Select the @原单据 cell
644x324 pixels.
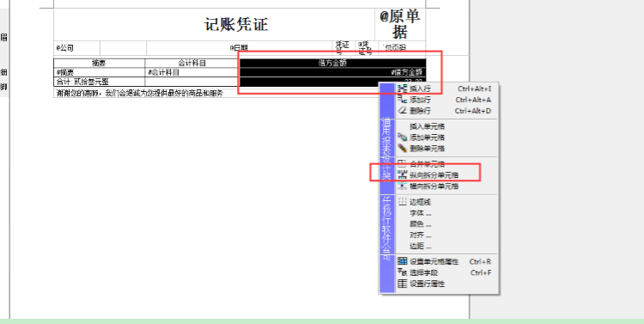(x=400, y=24)
